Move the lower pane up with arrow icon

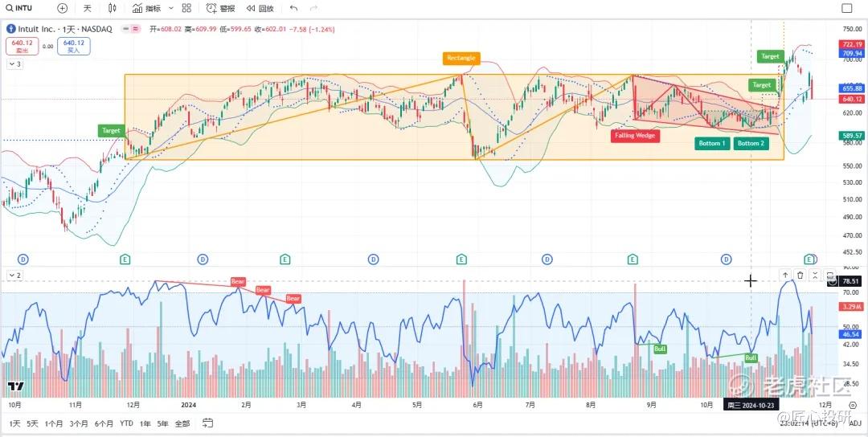(x=785, y=275)
